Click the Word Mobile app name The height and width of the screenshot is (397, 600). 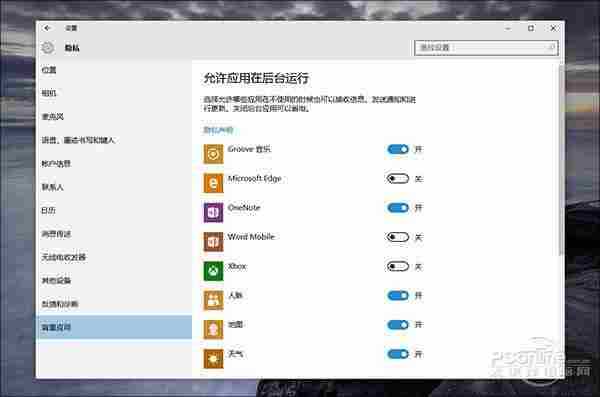[x=251, y=237]
